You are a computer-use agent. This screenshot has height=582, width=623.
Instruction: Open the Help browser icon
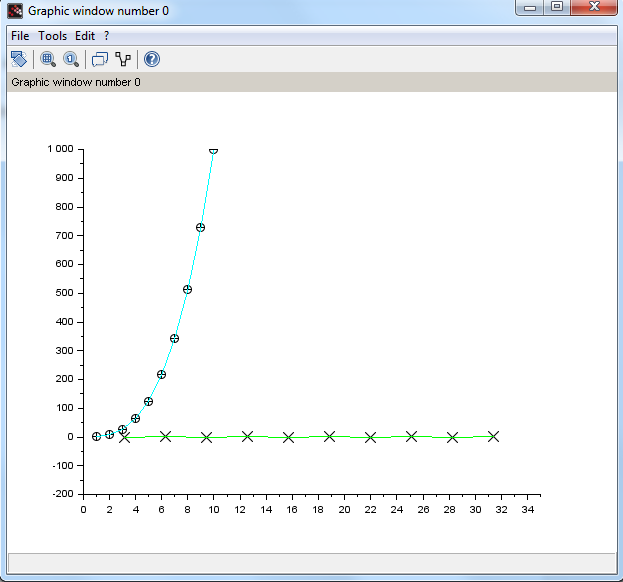(152, 59)
